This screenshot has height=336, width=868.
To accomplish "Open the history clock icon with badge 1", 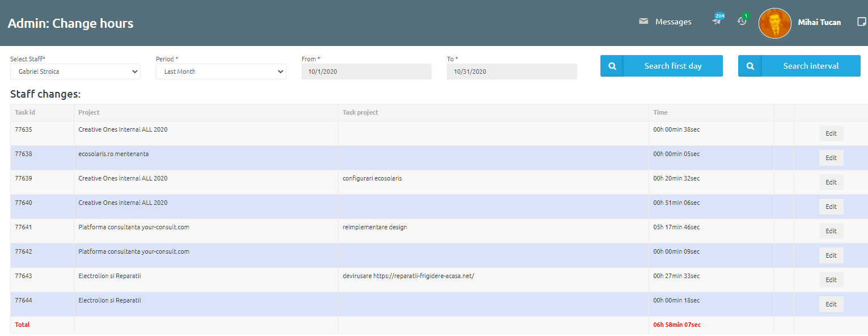I will [x=742, y=20].
